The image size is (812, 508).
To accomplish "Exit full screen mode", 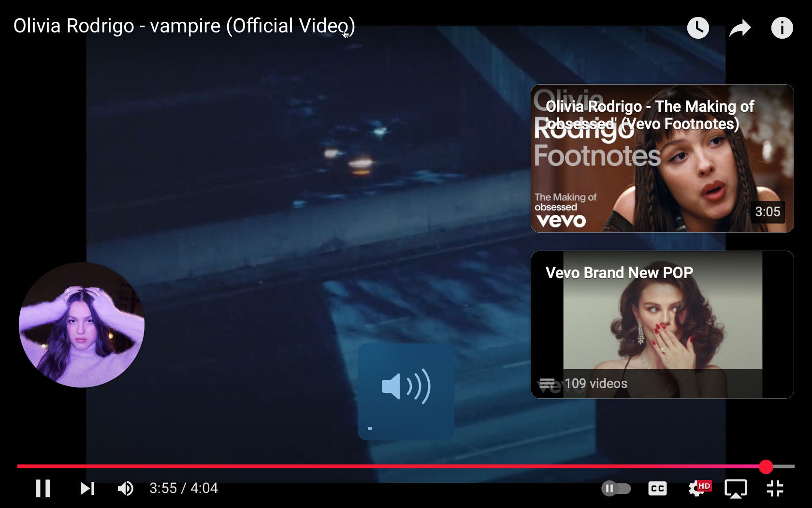I will point(775,488).
